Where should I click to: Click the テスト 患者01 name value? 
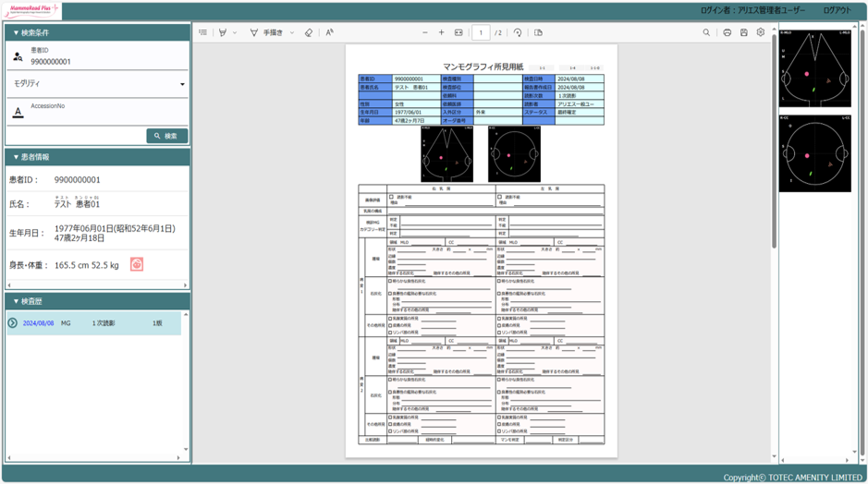[77, 204]
